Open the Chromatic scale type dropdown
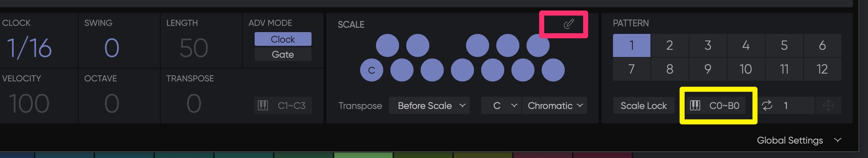 (x=554, y=106)
